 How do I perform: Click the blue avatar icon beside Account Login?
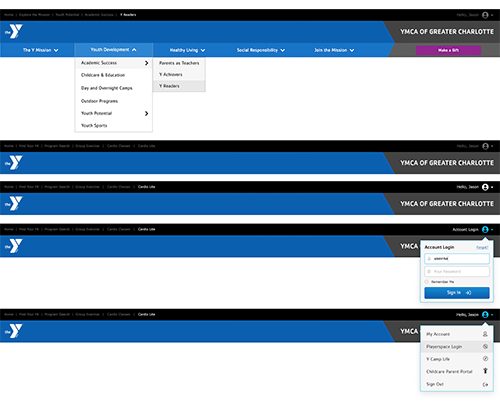485,229
